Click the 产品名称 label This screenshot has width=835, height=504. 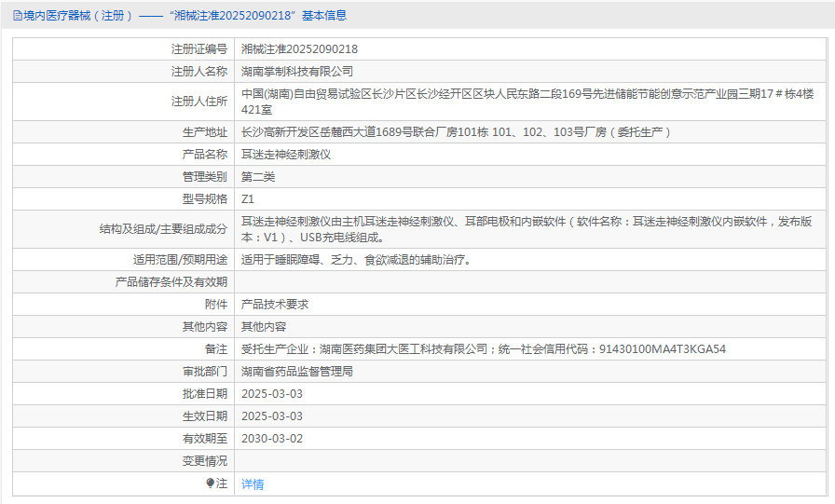click(x=205, y=155)
